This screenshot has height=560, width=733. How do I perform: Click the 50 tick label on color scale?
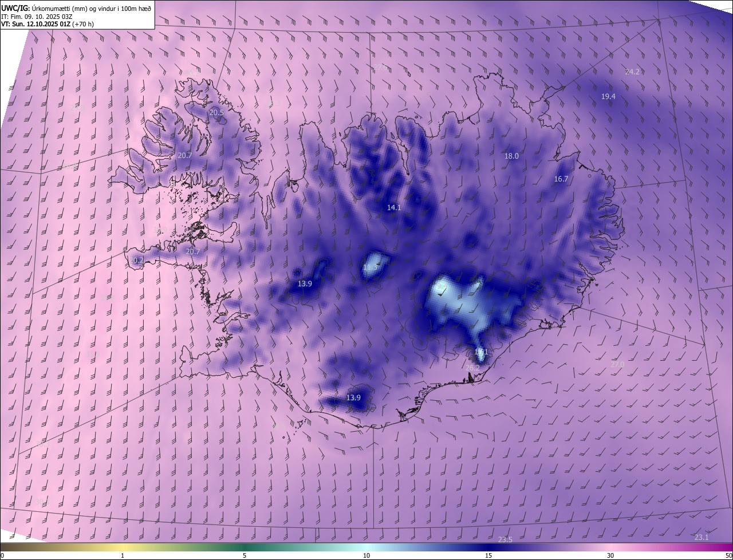pyautogui.click(x=728, y=555)
